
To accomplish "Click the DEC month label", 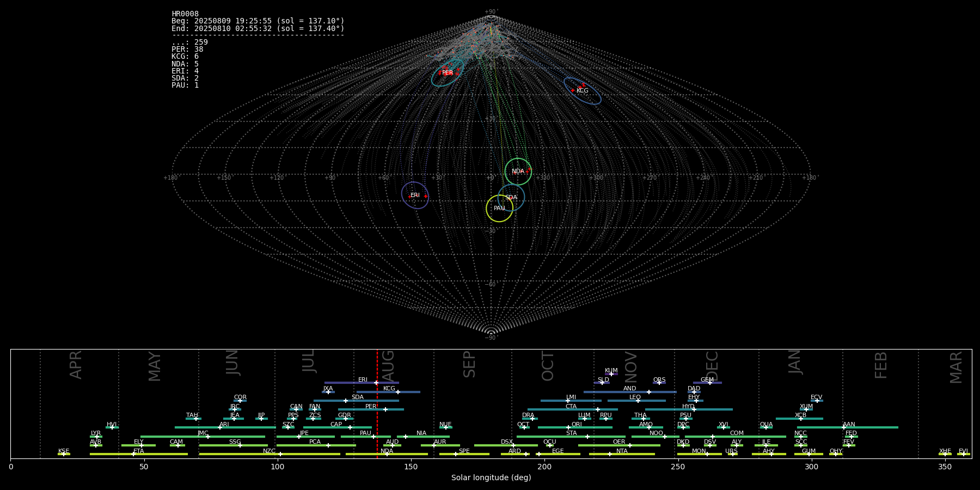I will [x=712, y=366].
